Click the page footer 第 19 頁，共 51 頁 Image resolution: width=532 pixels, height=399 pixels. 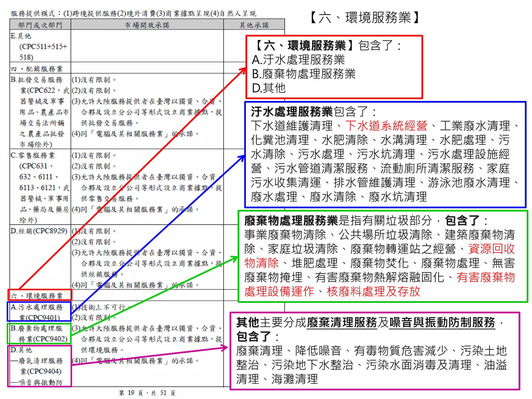coord(147,393)
